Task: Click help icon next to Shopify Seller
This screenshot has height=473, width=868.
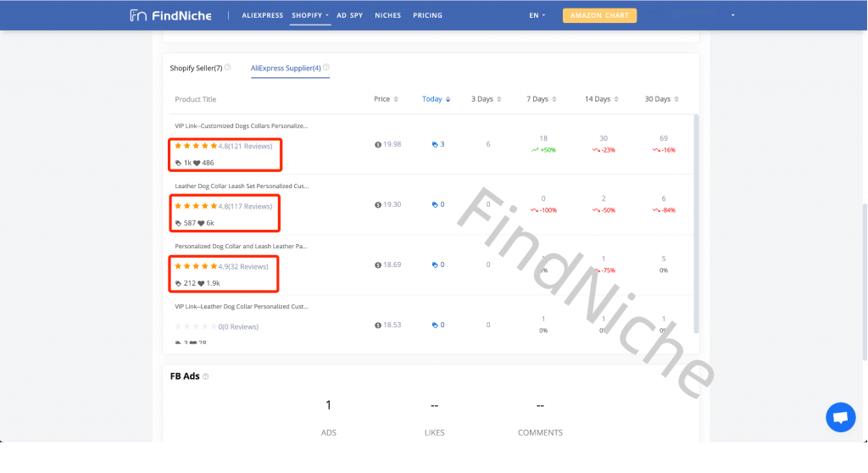Action: tap(227, 68)
